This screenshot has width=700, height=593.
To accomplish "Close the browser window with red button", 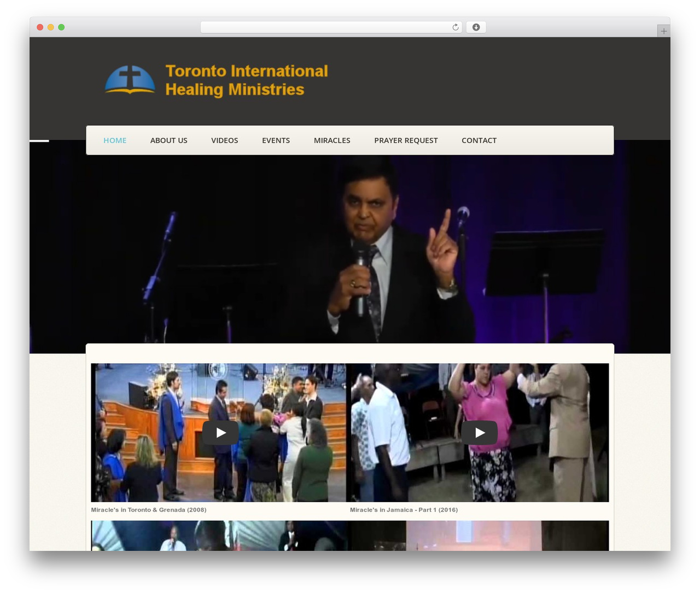I will tap(40, 27).
